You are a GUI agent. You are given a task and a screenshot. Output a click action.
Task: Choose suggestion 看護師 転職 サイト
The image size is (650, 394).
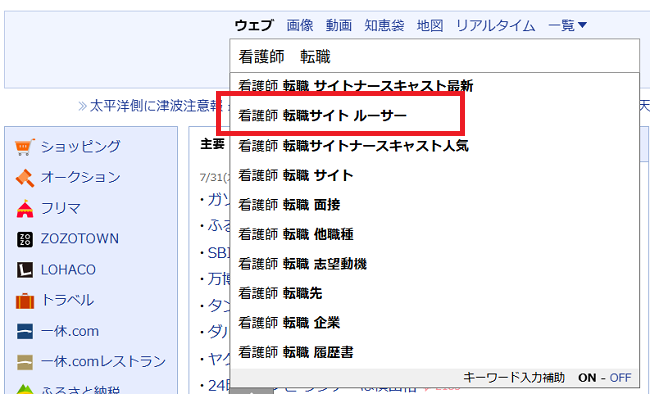(x=434, y=175)
